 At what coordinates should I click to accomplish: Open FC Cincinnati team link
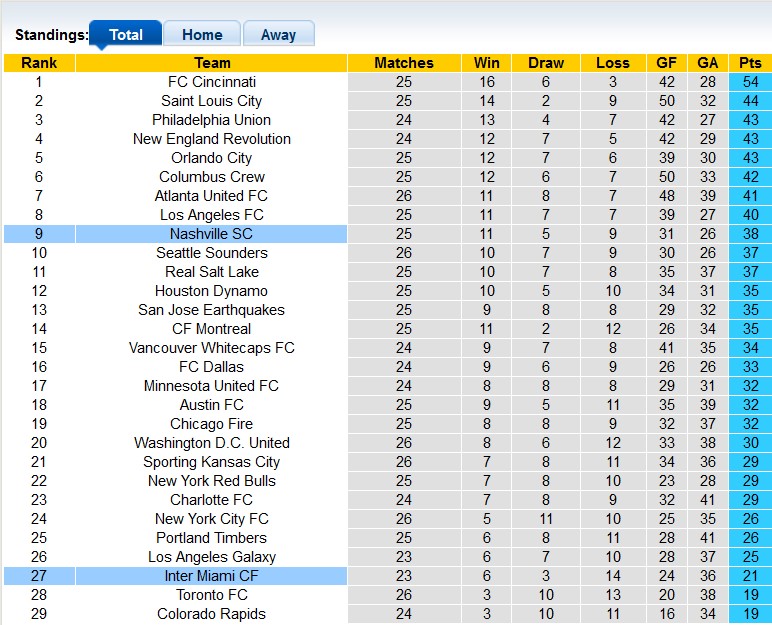click(212, 82)
